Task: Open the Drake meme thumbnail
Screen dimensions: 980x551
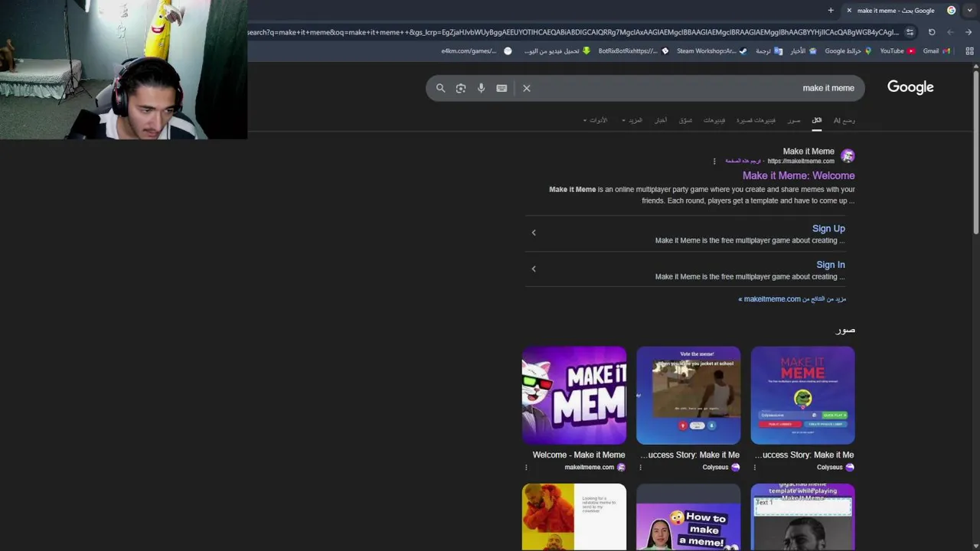Action: [574, 517]
